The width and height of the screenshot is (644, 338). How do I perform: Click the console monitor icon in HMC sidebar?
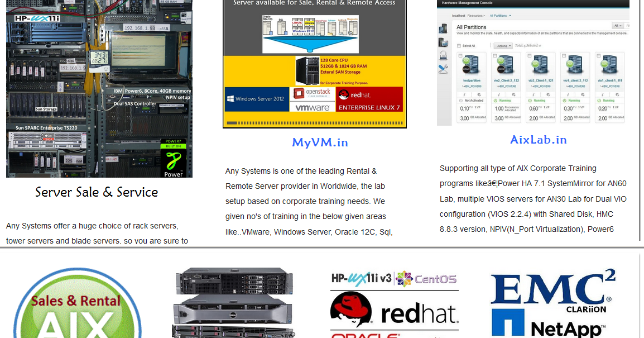[x=443, y=42]
